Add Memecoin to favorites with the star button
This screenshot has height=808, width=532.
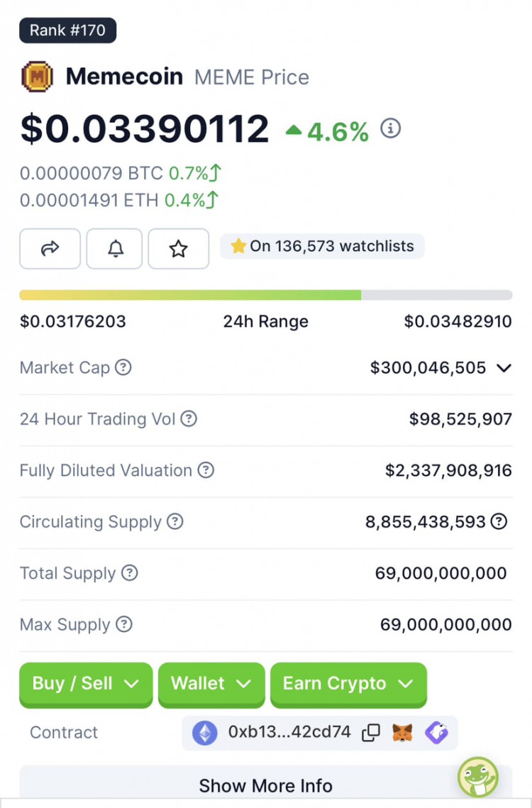(178, 249)
